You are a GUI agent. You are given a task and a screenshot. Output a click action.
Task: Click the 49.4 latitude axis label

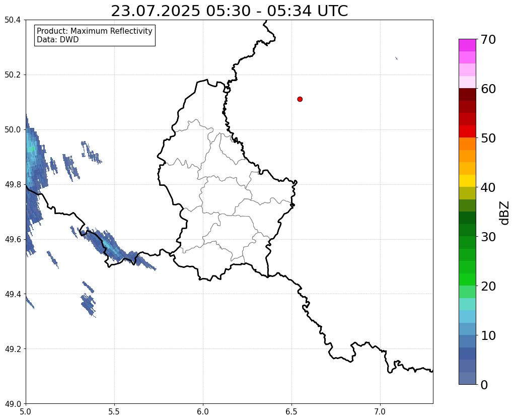[x=13, y=294]
